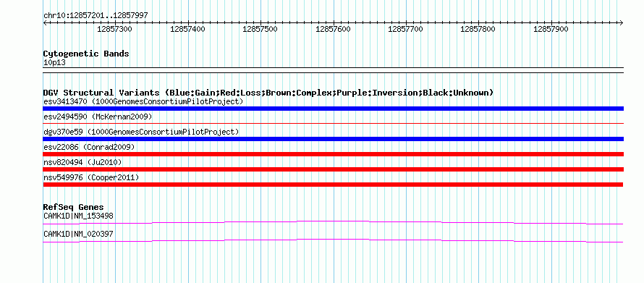Open the esv22086 (Conrad2009) label
The width and height of the screenshot is (644, 283).
click(x=89, y=147)
